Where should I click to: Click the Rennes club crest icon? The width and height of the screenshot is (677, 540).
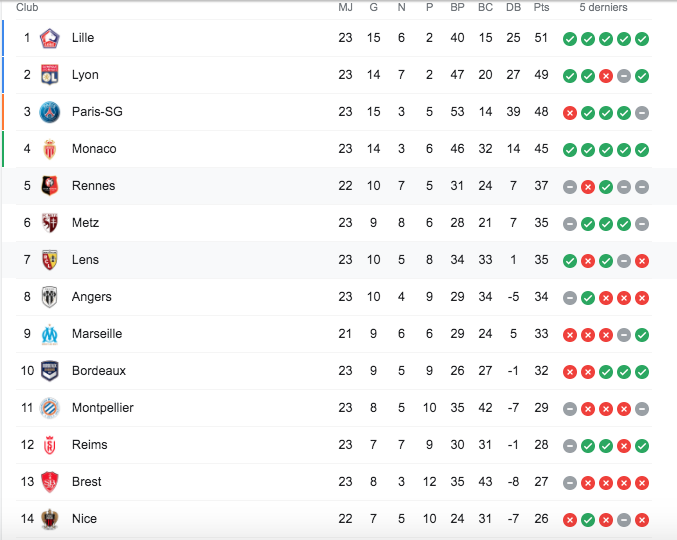[x=50, y=186]
